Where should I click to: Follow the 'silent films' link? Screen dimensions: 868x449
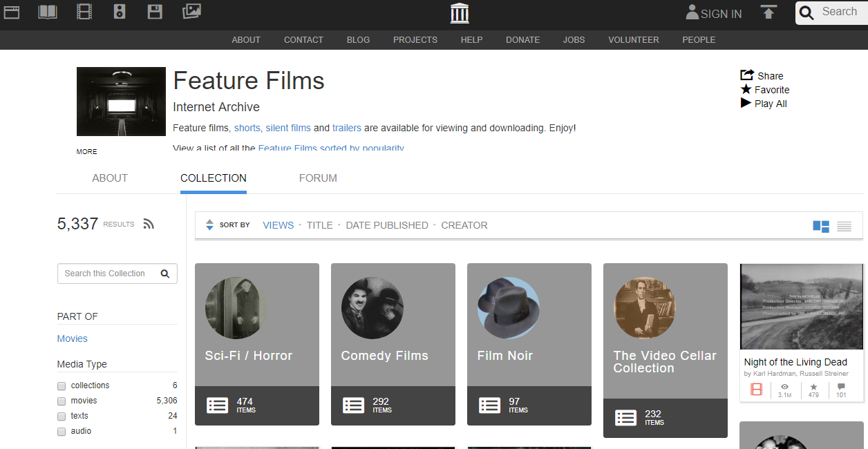(288, 128)
